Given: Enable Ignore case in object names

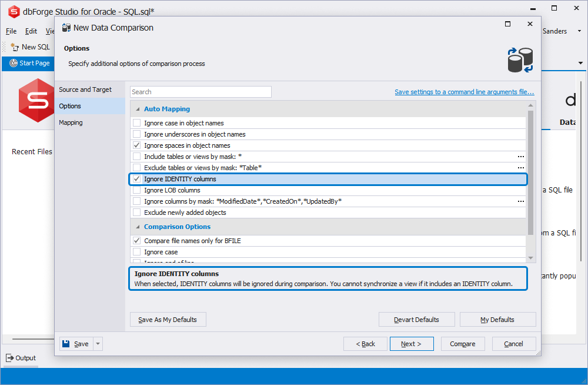Looking at the screenshot, I should coord(137,123).
